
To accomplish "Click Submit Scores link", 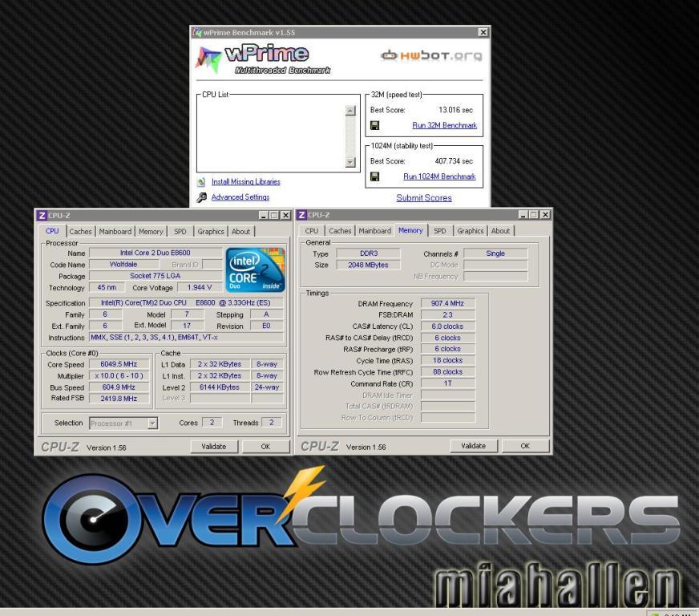I will (424, 197).
